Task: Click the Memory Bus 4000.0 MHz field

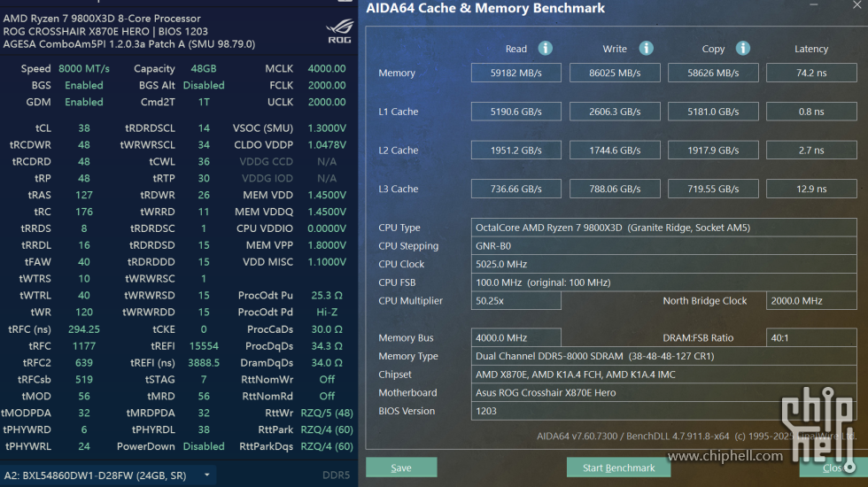Action: [515, 337]
